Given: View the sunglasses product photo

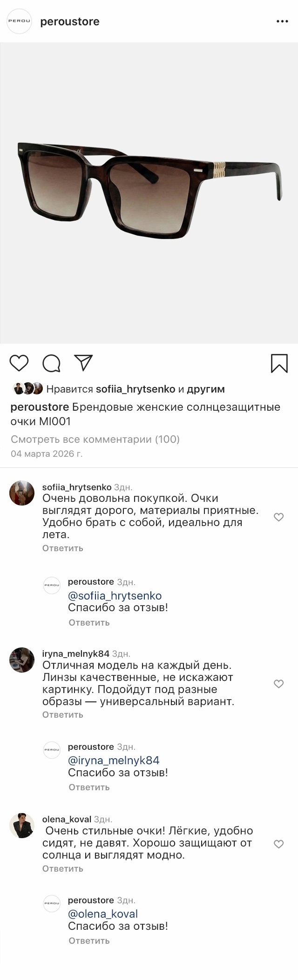Looking at the screenshot, I should (149, 193).
